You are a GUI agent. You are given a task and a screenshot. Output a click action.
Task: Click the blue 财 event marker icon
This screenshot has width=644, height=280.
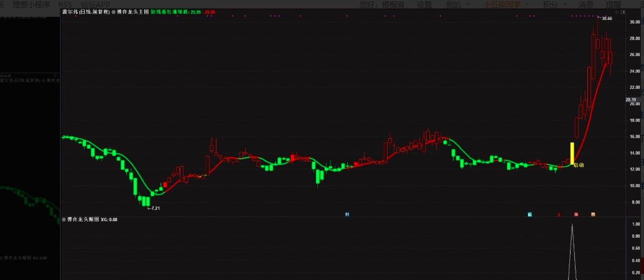(347, 214)
